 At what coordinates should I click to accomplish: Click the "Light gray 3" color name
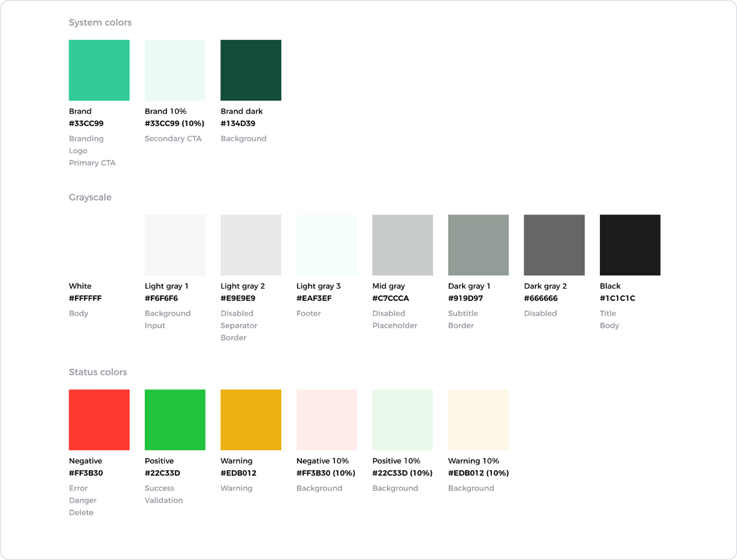pos(318,286)
